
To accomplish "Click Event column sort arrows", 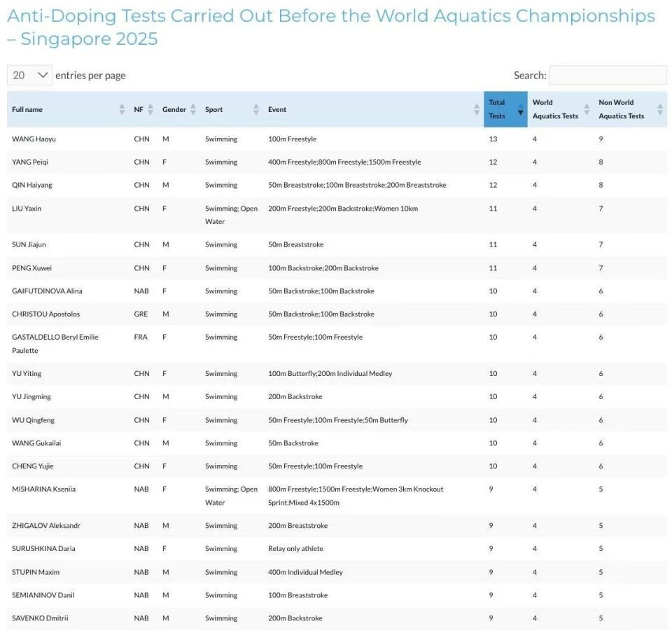I will coord(477,109).
